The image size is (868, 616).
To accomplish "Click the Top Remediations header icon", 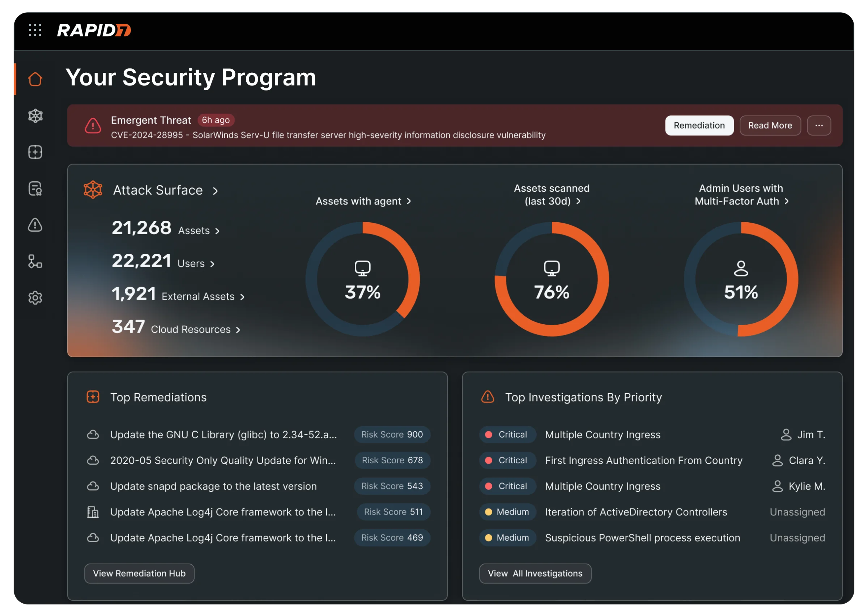I will pyautogui.click(x=93, y=397).
